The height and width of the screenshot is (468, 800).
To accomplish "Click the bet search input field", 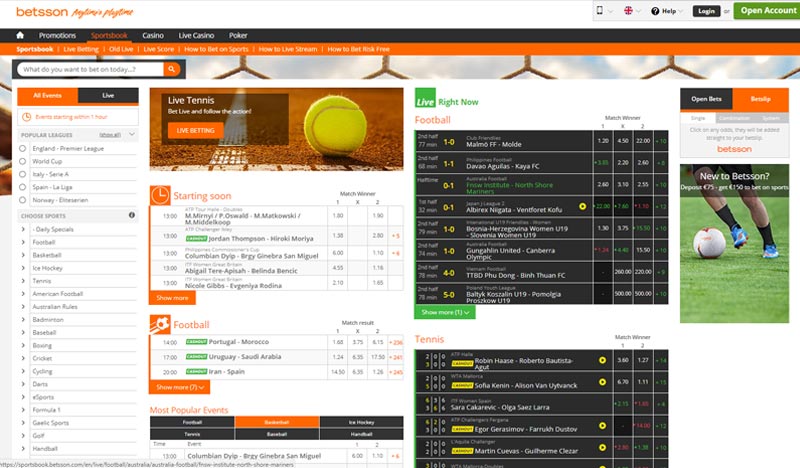I will [90, 70].
